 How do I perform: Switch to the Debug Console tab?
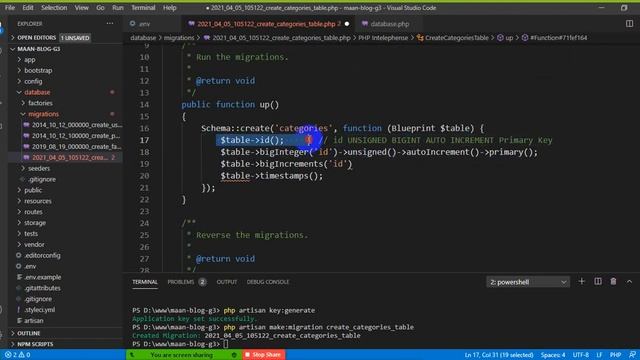268,282
